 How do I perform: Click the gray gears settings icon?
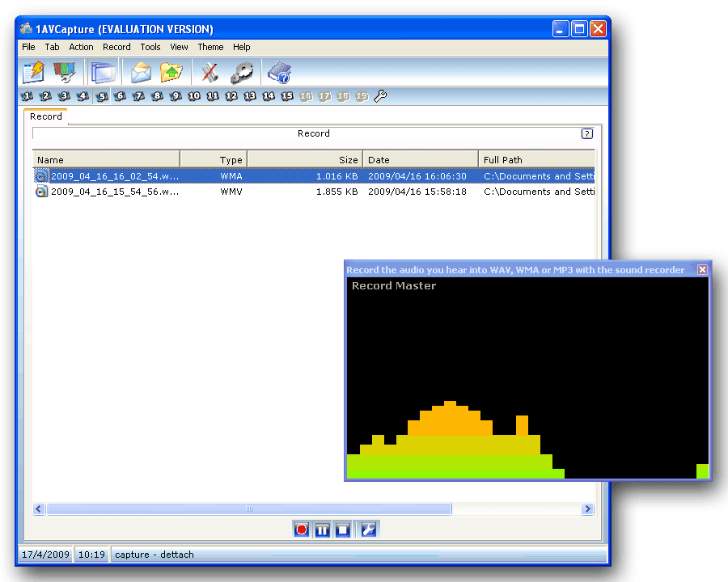242,73
